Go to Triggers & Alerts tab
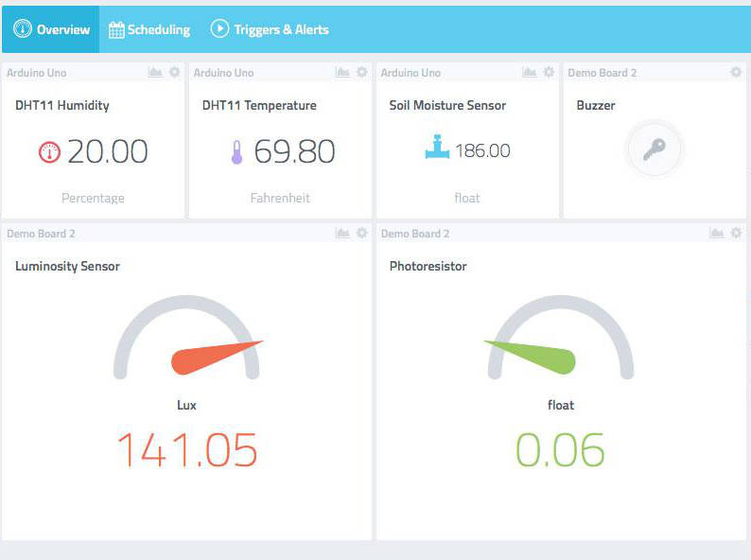Image resolution: width=751 pixels, height=560 pixels. (x=270, y=29)
